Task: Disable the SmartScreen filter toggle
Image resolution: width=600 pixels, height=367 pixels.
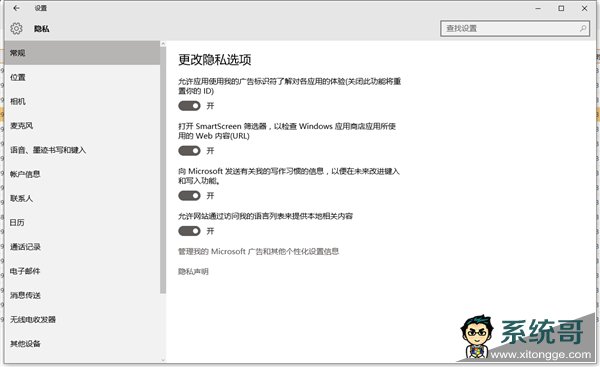Action: 189,151
